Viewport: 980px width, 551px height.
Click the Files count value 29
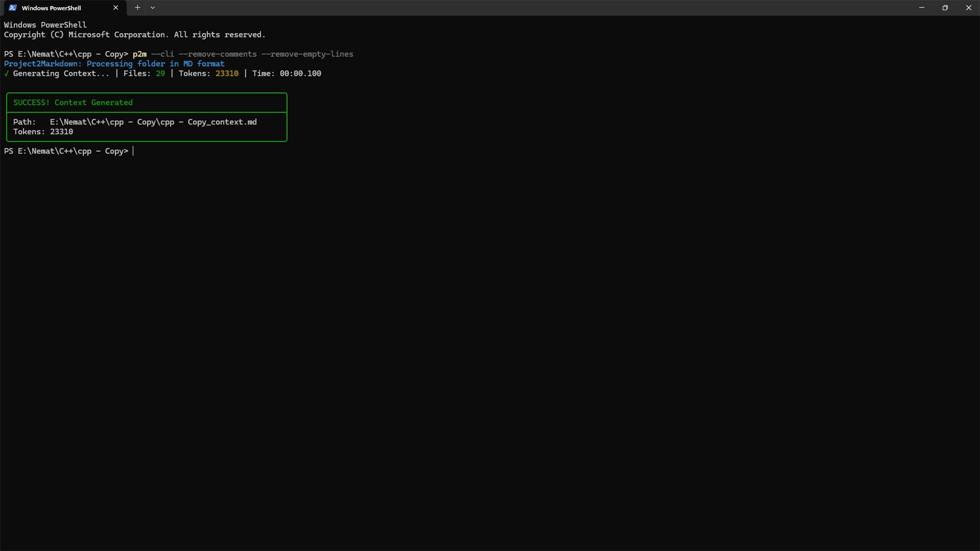coord(160,73)
